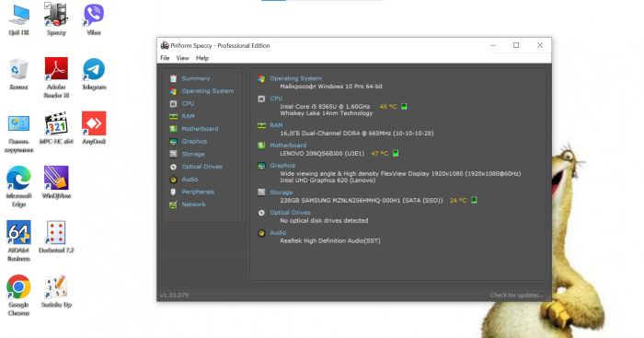Click the Graphics heading link in summary

[282, 165]
